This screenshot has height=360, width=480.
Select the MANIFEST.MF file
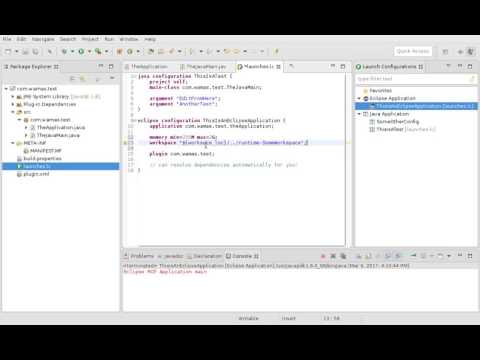(42, 151)
